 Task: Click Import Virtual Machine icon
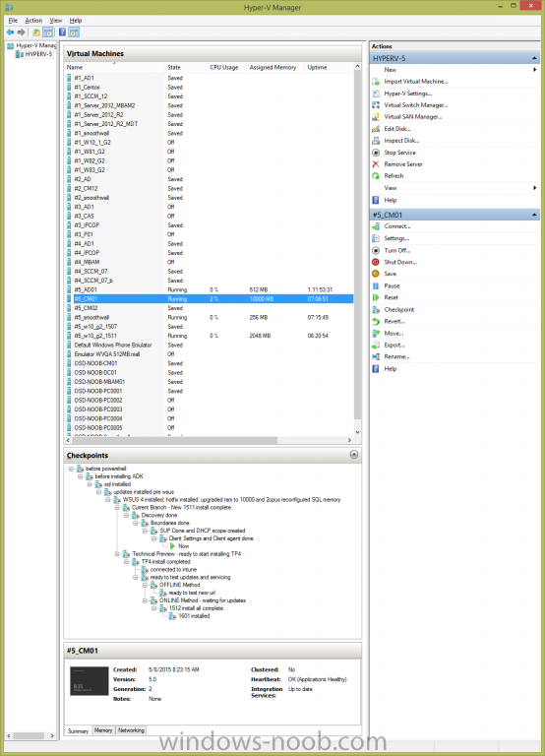tap(376, 82)
